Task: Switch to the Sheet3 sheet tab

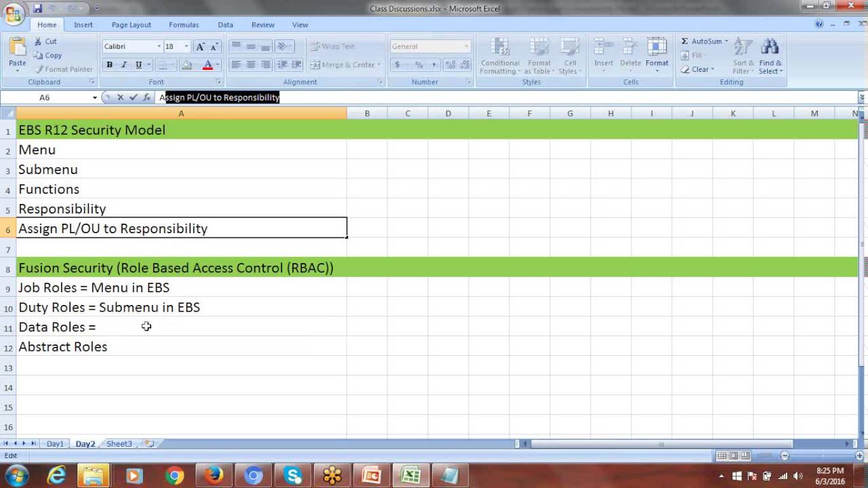Action: tap(119, 444)
